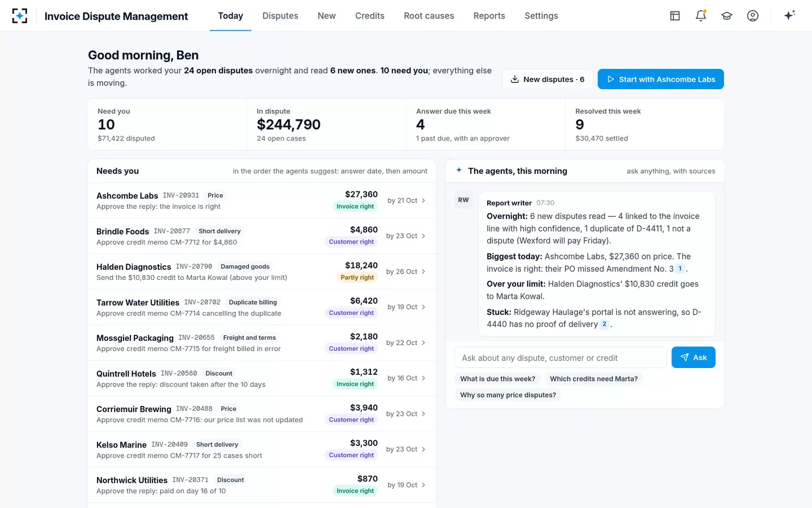The width and height of the screenshot is (812, 508).
Task: Open Kelso Marine dispute row
Action: point(262,449)
